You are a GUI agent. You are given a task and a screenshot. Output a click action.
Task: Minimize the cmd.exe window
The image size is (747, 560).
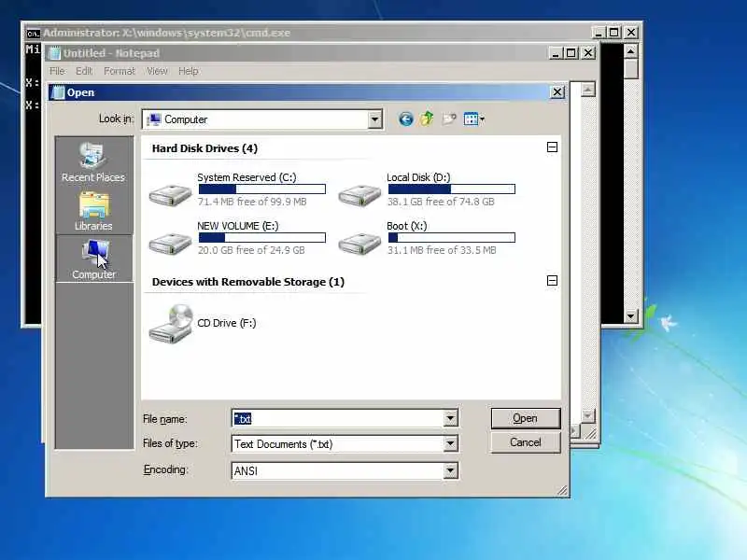[598, 33]
